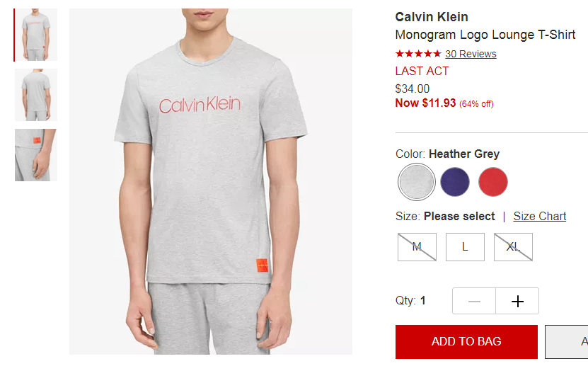The width and height of the screenshot is (588, 366).
Task: Increase quantity with the plus icon
Action: 517,301
